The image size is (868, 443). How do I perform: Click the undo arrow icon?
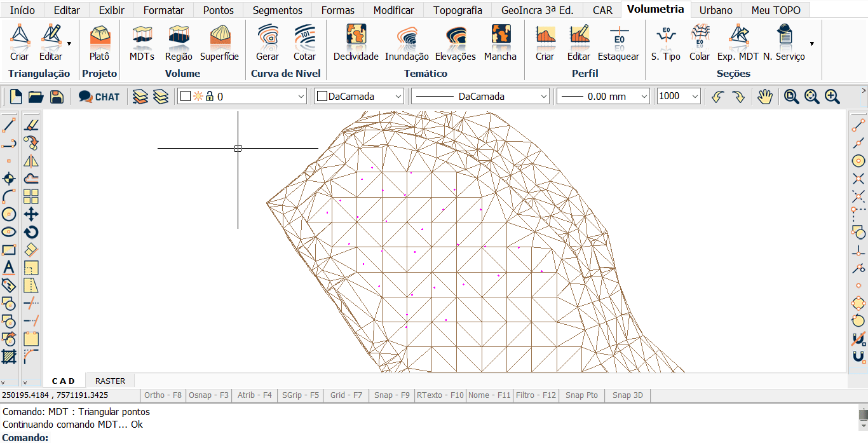(x=718, y=97)
